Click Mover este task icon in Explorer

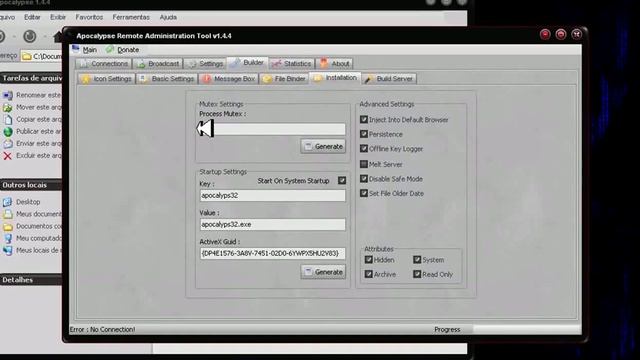pos(8,107)
